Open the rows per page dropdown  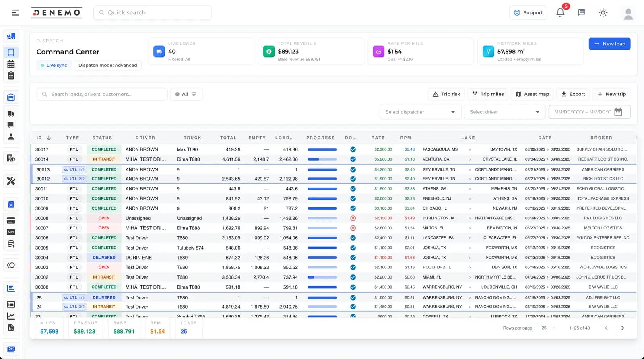pos(548,328)
